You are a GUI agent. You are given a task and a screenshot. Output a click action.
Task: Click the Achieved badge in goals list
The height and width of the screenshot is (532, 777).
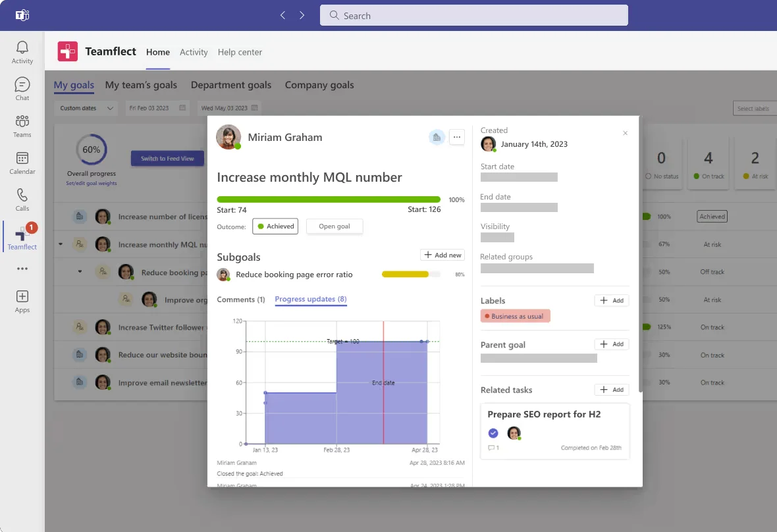[712, 217]
